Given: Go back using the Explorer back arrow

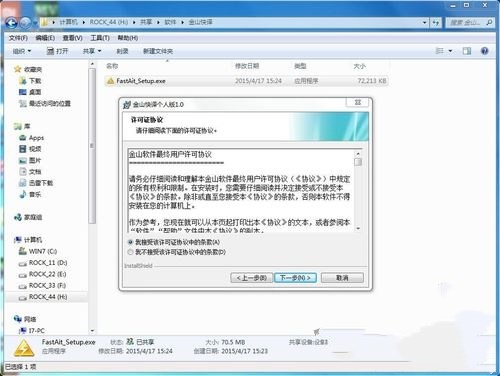Looking at the screenshot, I should 12,22.
